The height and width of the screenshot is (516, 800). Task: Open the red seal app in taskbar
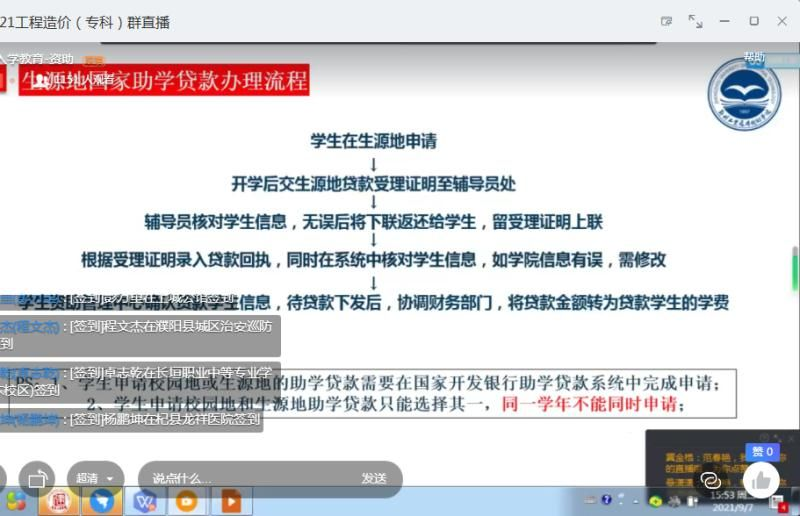[x=58, y=500]
